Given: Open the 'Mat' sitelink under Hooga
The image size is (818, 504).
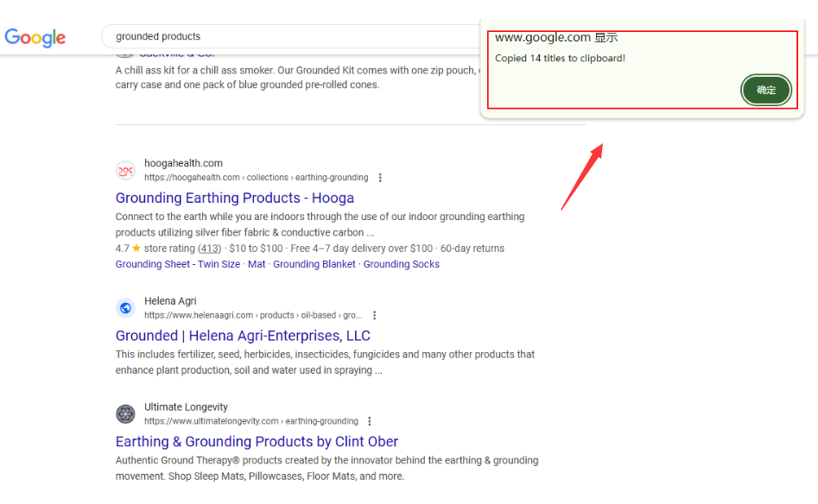Looking at the screenshot, I should [x=257, y=264].
